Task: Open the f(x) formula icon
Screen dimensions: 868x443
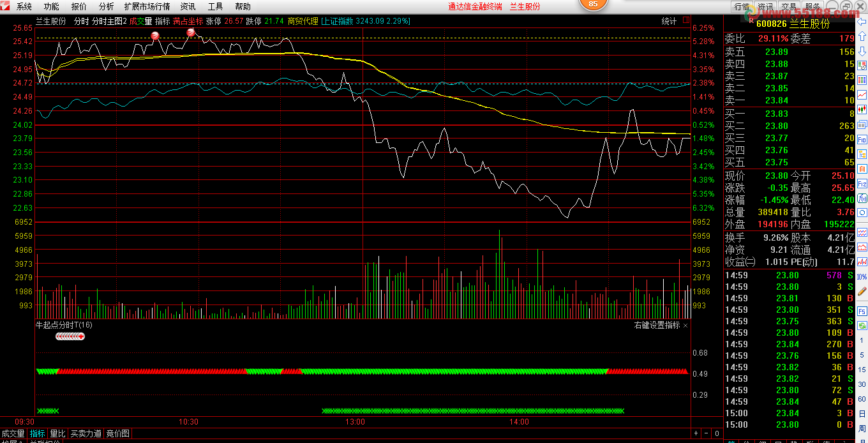Action: click(862, 198)
